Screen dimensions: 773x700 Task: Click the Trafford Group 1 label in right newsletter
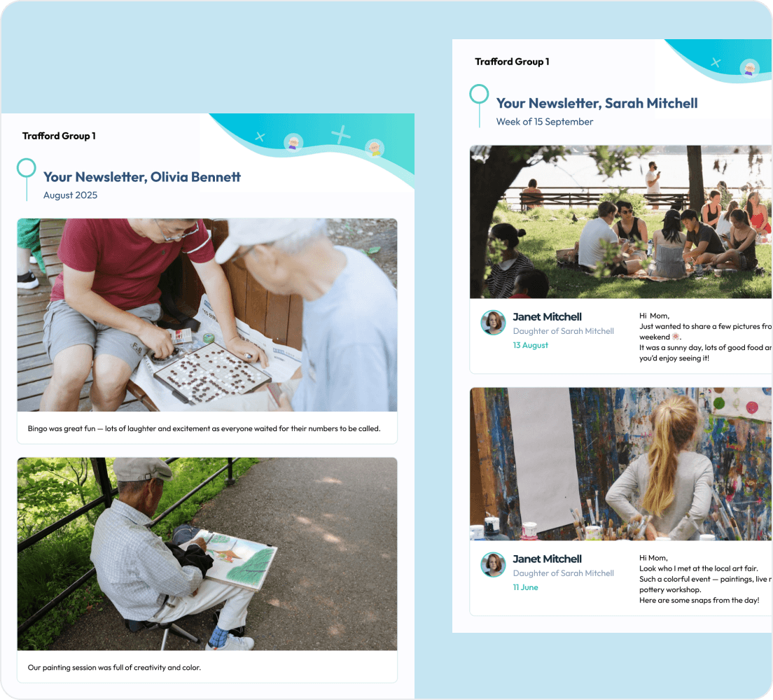coord(512,62)
